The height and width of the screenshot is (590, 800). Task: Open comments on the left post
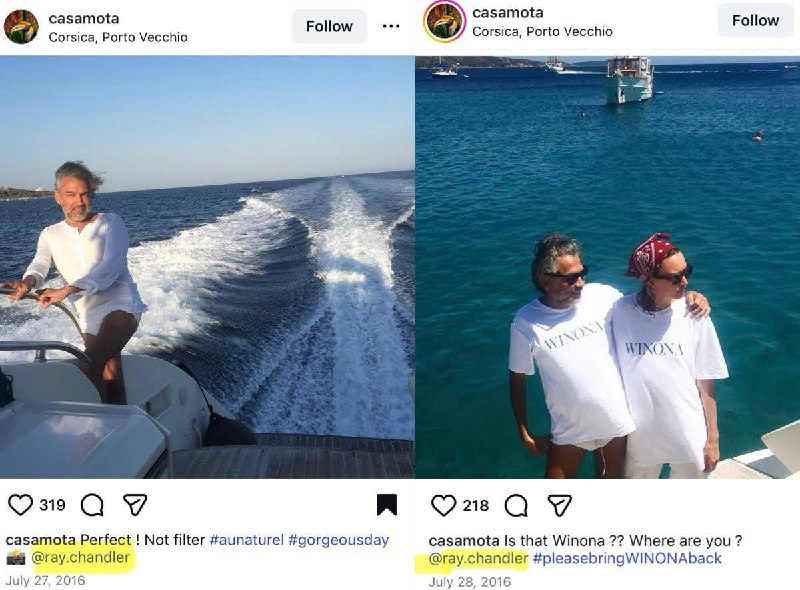tap(92, 505)
